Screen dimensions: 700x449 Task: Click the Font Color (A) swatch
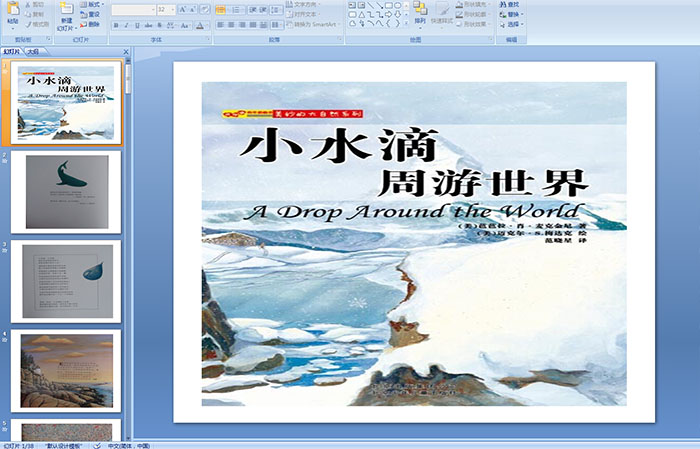[x=200, y=25]
